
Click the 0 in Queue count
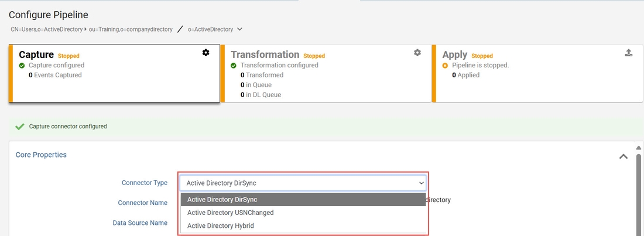[256, 85]
